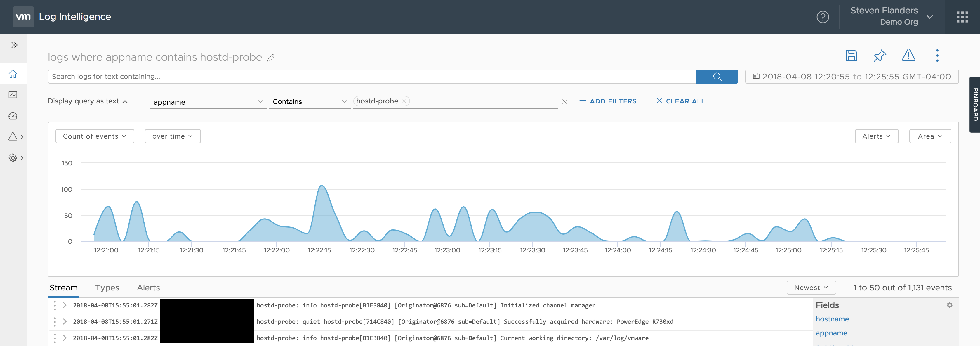The width and height of the screenshot is (980, 346).
Task: Switch to the Alerts tab
Action: [x=148, y=288]
